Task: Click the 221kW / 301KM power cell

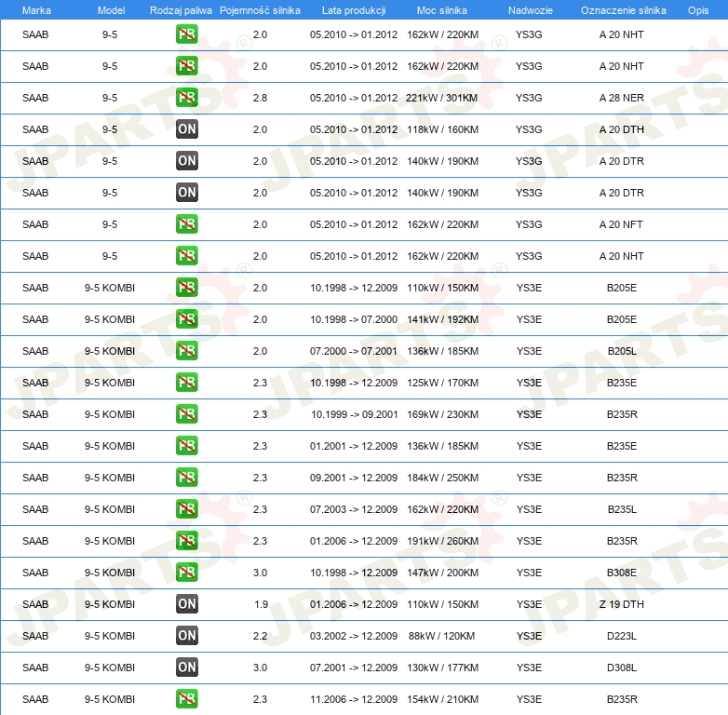Action: pyautogui.click(x=441, y=98)
